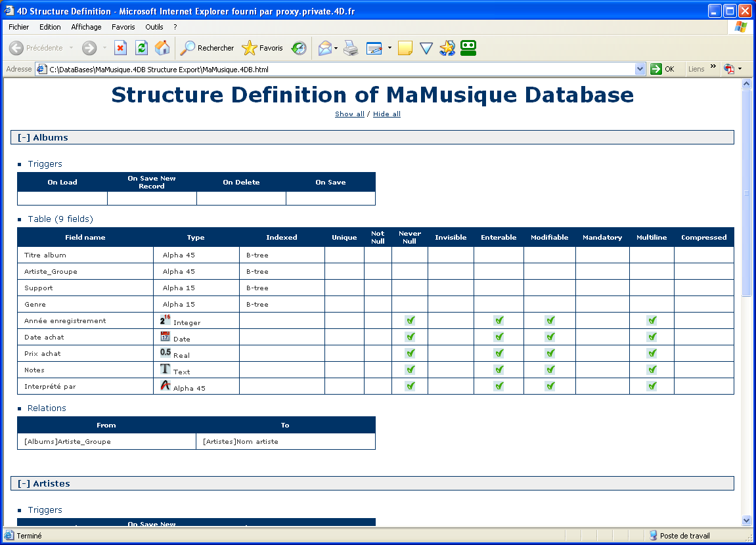Image resolution: width=756 pixels, height=545 pixels.
Task: Click the vertical scrollbar down arrow
Action: [x=746, y=520]
